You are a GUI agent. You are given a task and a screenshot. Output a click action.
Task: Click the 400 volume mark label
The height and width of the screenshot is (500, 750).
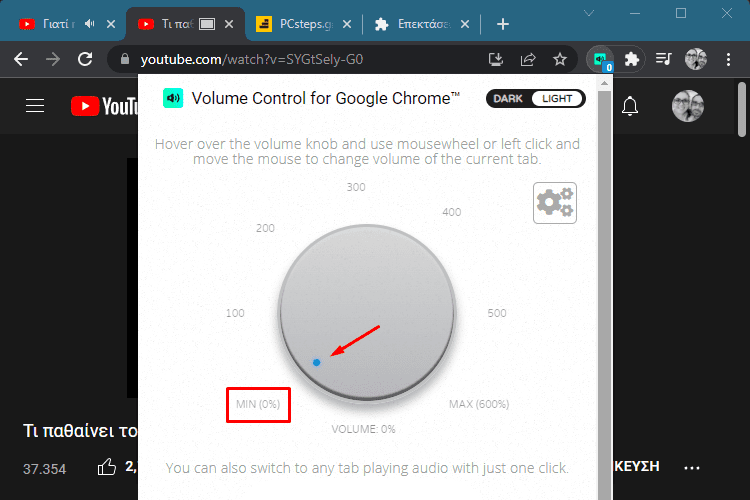coord(452,212)
